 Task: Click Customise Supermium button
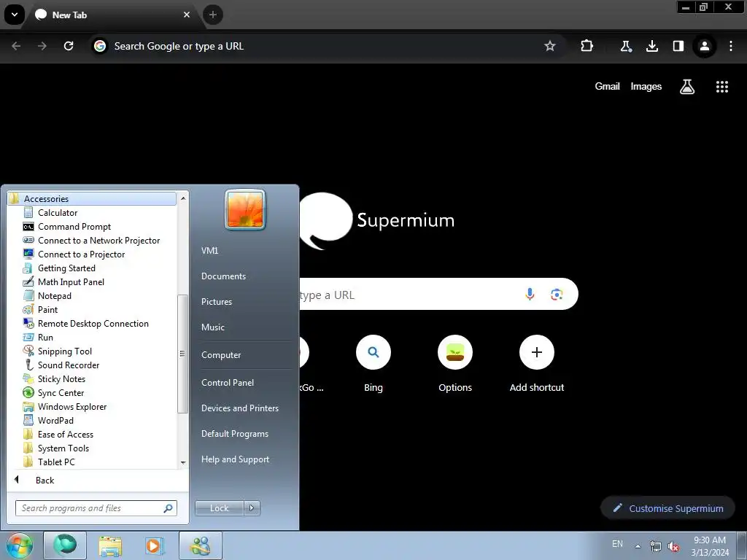[x=667, y=508]
